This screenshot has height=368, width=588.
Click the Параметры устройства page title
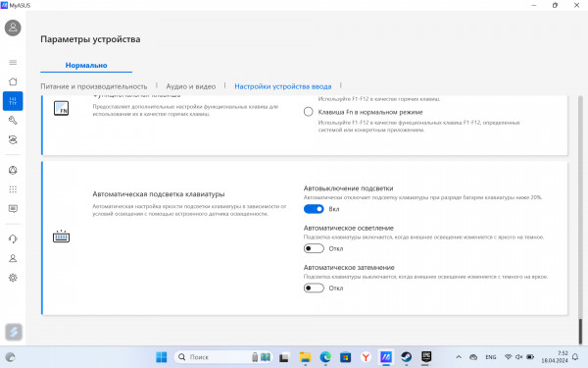click(90, 39)
